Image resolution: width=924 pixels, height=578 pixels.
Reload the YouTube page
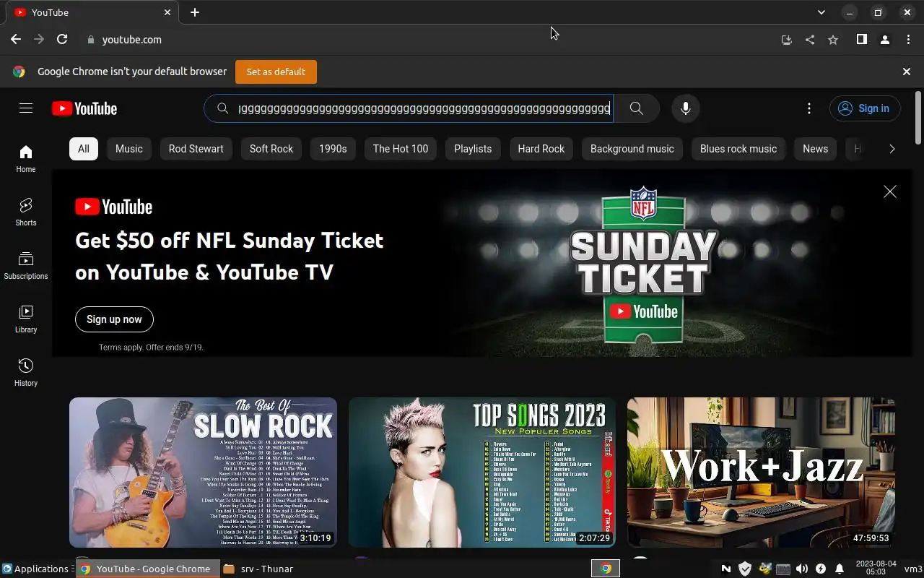coord(62,40)
